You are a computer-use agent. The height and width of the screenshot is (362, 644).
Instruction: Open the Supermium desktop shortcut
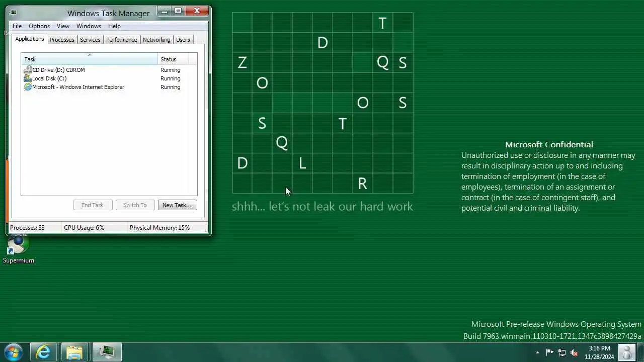19,249
